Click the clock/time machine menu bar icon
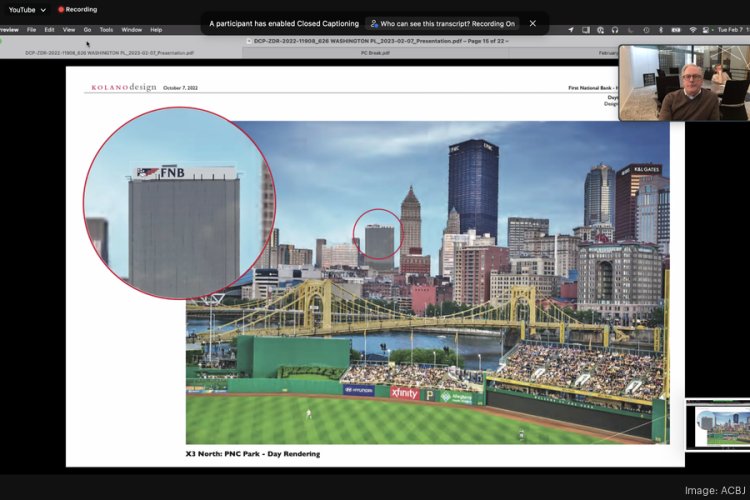750x500 pixels. (646, 30)
